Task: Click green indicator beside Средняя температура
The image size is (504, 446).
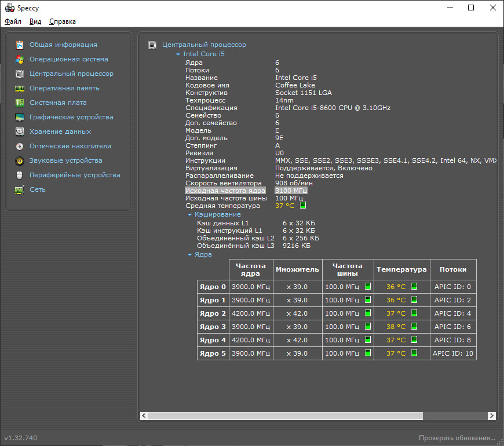Action: 303,205
